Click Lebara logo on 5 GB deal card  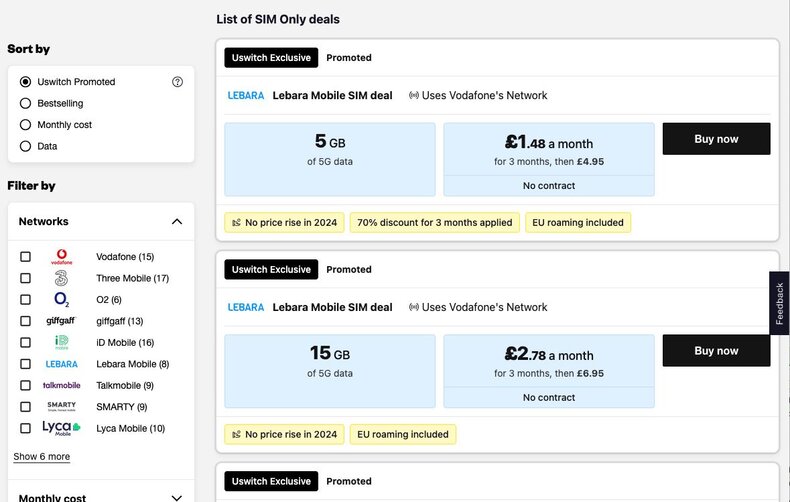246,95
